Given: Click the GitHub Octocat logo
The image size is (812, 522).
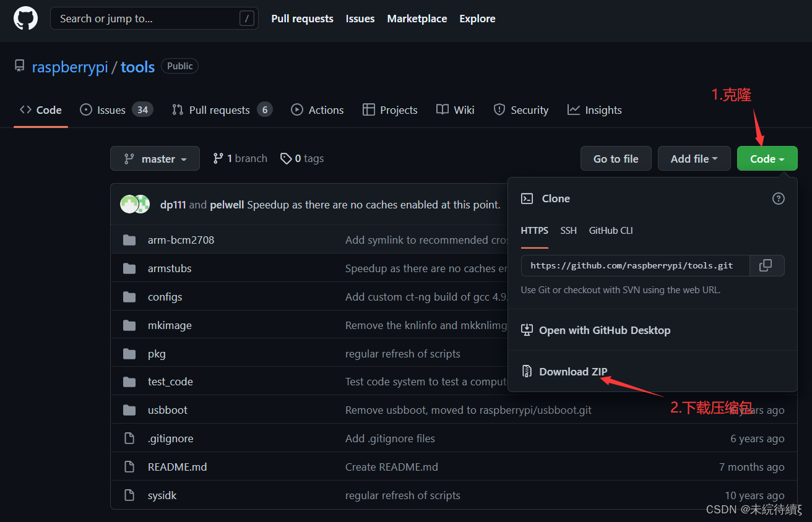Looking at the screenshot, I should click(26, 19).
